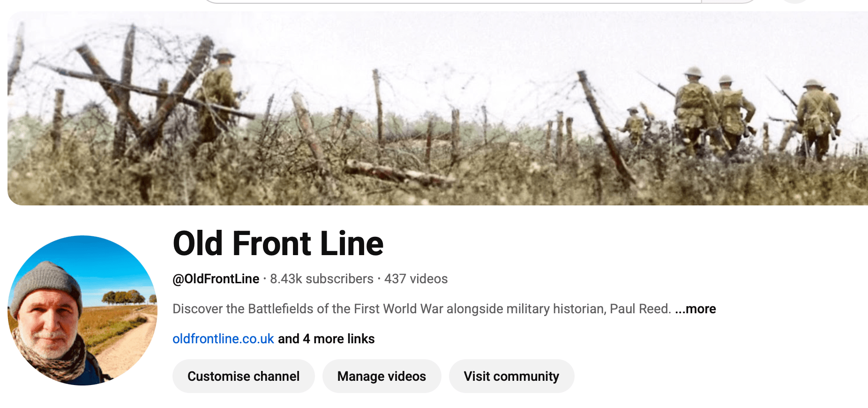Click the "Discover the Battlefields" description text
868x408 pixels.
point(422,309)
